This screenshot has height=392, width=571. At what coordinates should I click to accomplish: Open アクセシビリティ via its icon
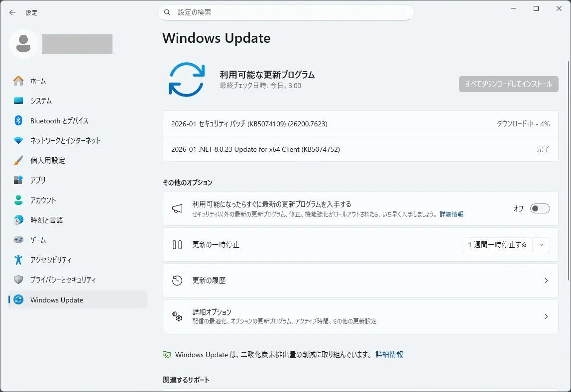click(18, 260)
